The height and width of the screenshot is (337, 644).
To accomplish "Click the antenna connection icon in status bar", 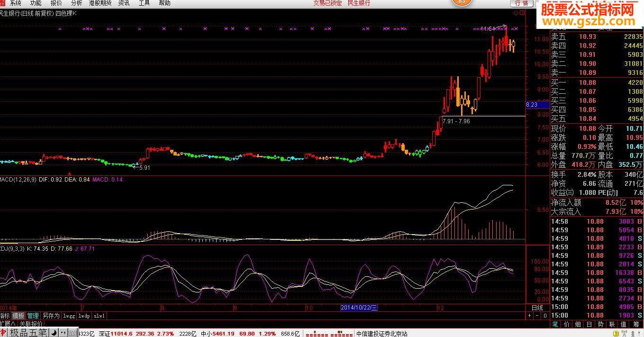I will coord(624,334).
